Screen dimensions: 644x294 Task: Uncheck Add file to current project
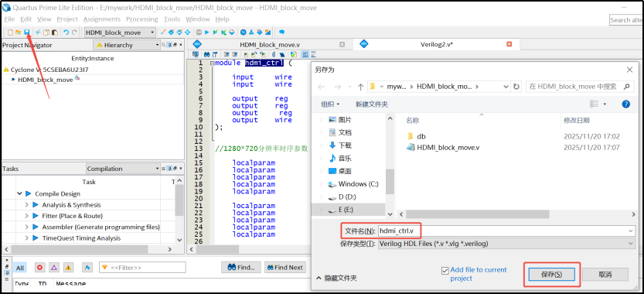tap(445, 270)
